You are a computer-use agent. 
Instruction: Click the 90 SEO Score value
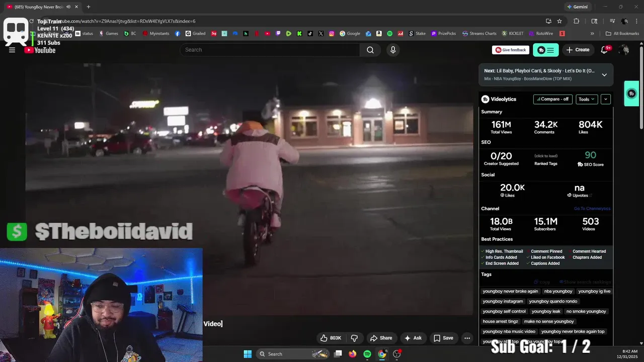590,155
